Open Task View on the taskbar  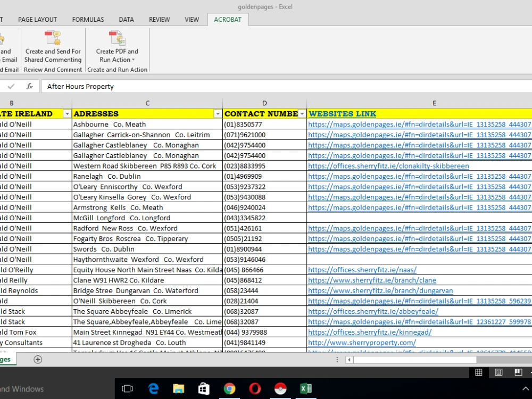click(127, 388)
